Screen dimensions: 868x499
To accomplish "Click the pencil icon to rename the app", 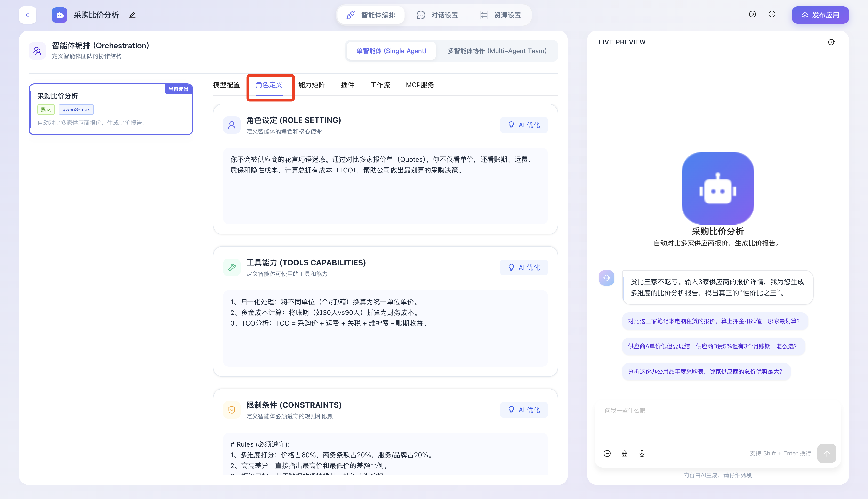I will coord(132,15).
